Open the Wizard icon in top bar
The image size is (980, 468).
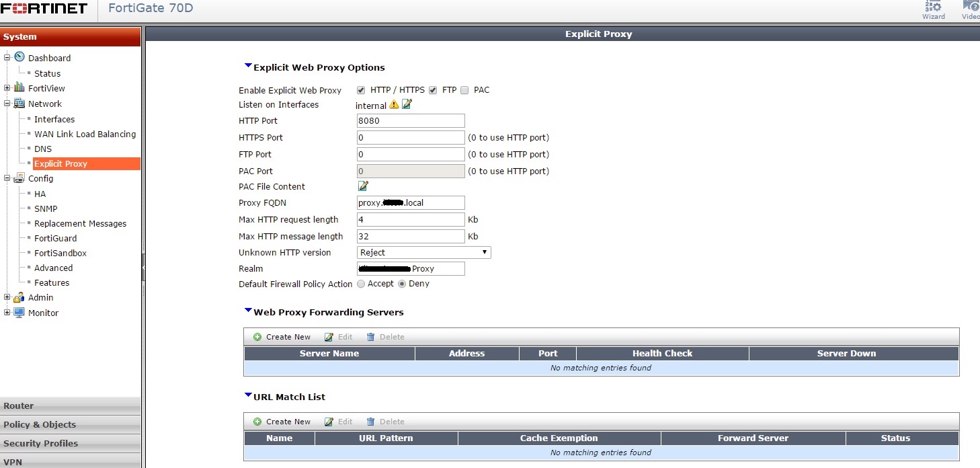pyautogui.click(x=934, y=10)
